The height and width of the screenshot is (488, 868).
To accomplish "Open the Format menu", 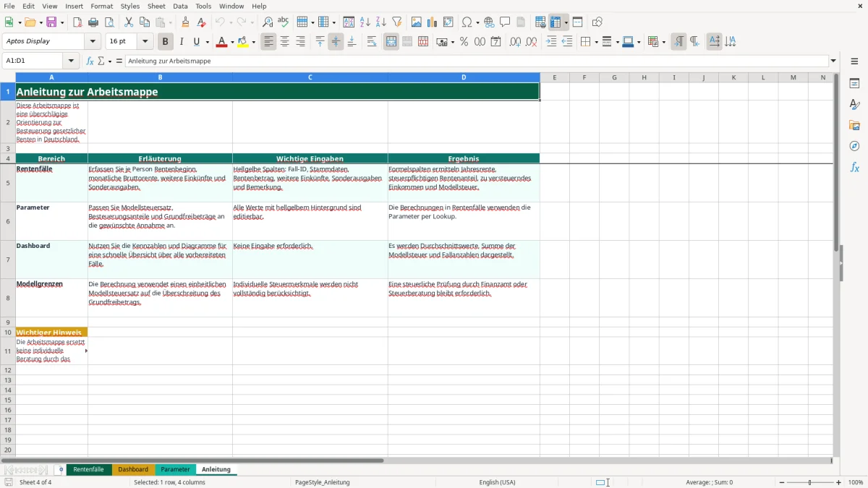I will tap(102, 6).
